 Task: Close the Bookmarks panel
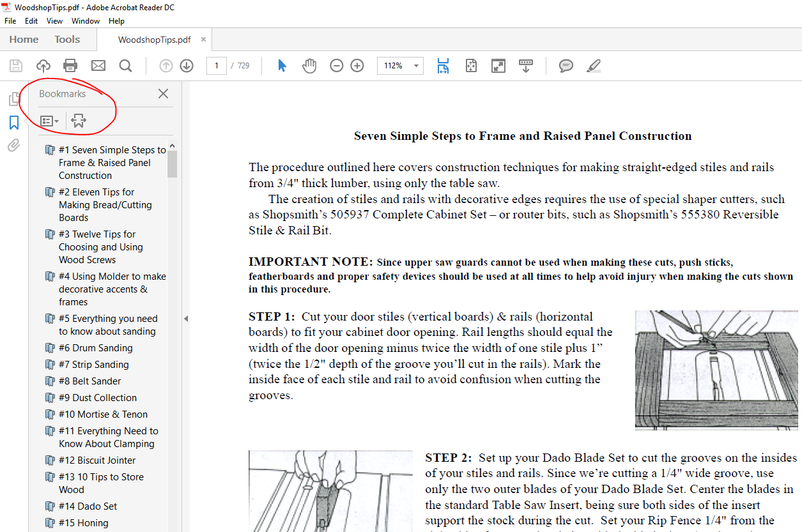pyautogui.click(x=163, y=94)
